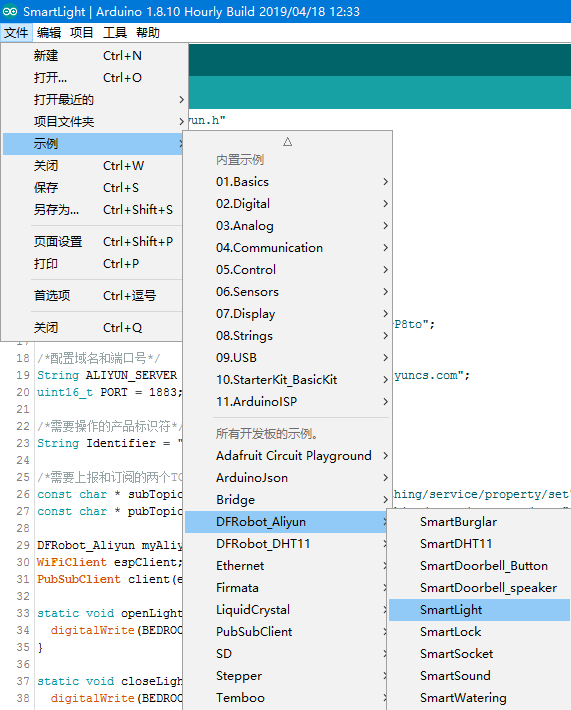571x710 pixels.
Task: Open the SmartDoorbell_Button example
Action: [x=480, y=566]
